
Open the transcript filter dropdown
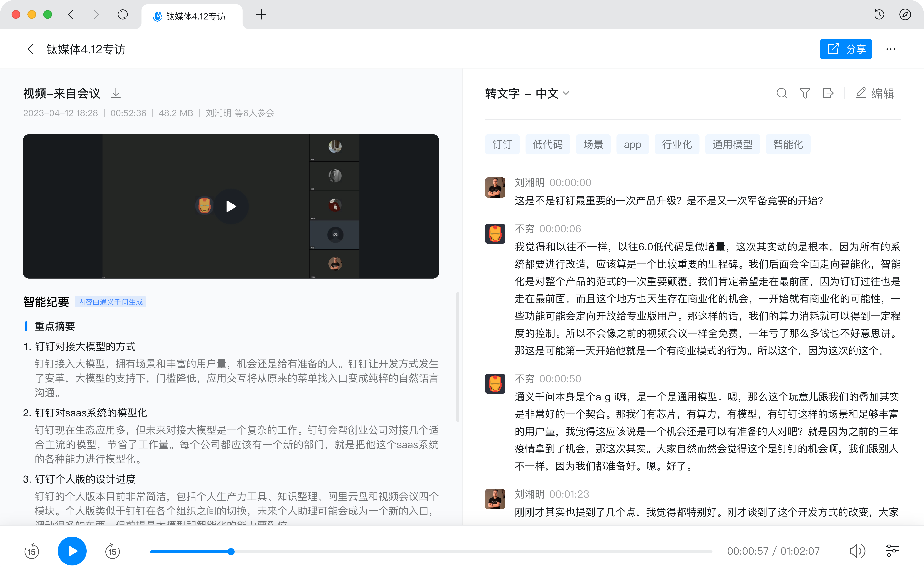click(804, 93)
